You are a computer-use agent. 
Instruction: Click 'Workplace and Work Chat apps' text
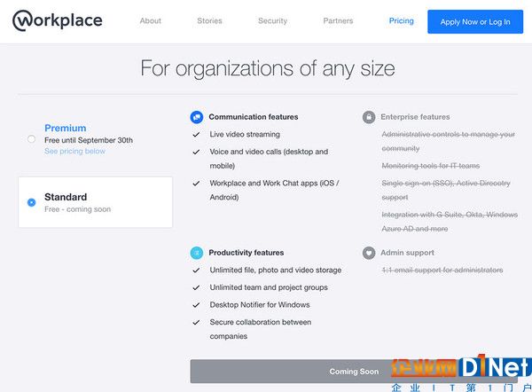[x=274, y=190]
